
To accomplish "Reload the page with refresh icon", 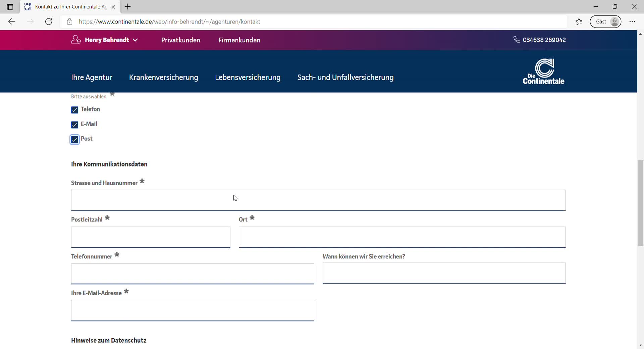I will [49, 22].
